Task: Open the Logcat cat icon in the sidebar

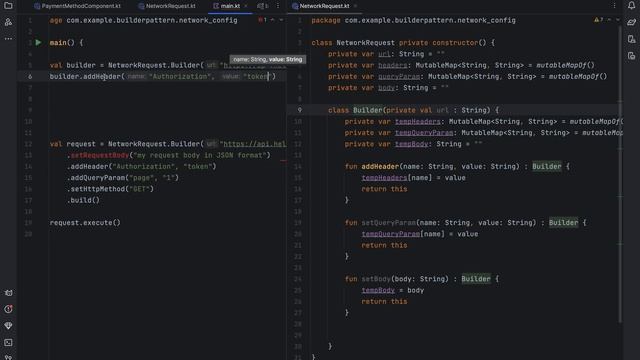Action: [8, 293]
